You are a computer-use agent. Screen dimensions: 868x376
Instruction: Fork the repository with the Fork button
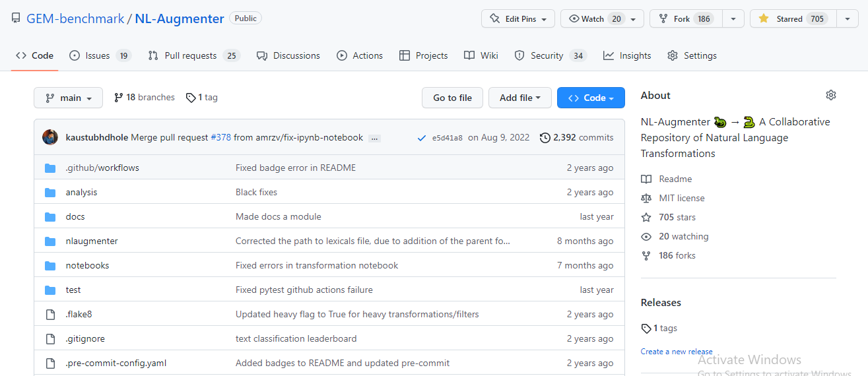click(x=686, y=19)
